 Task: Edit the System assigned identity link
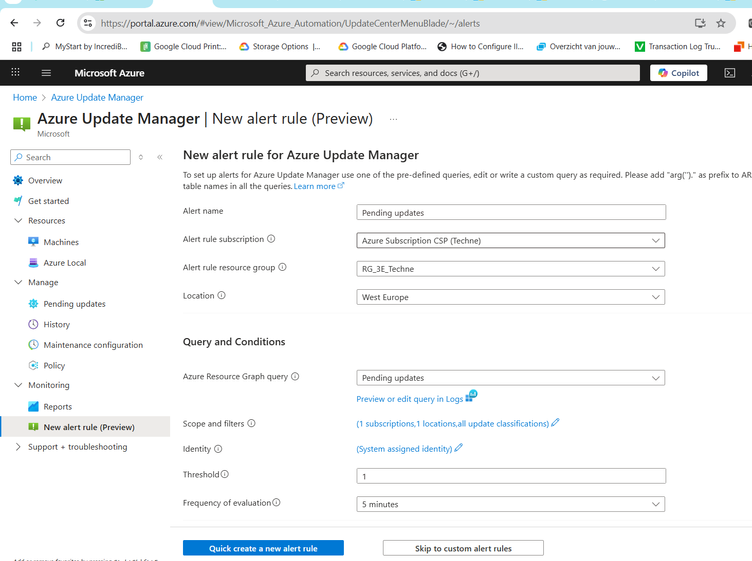[x=404, y=449]
